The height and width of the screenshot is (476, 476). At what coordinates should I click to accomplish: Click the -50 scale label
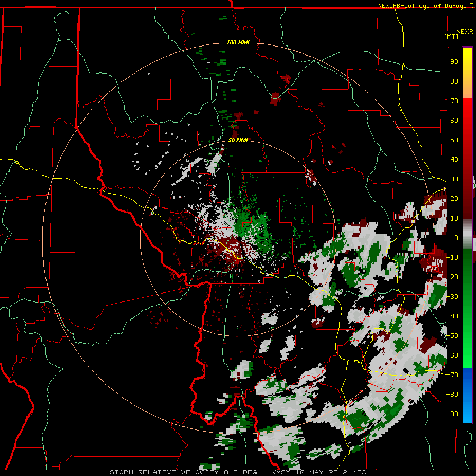coord(452,336)
